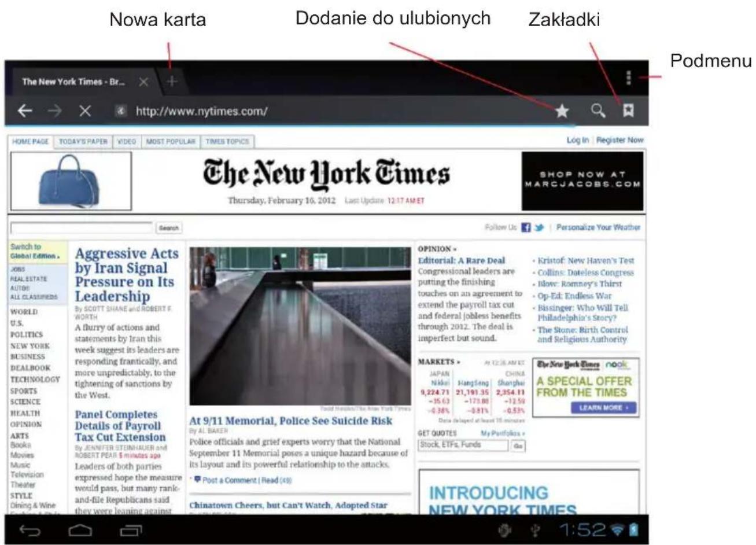Screen dimensions: 756x545
Task: Open Op-Ed: Endless War link
Action: [574, 296]
